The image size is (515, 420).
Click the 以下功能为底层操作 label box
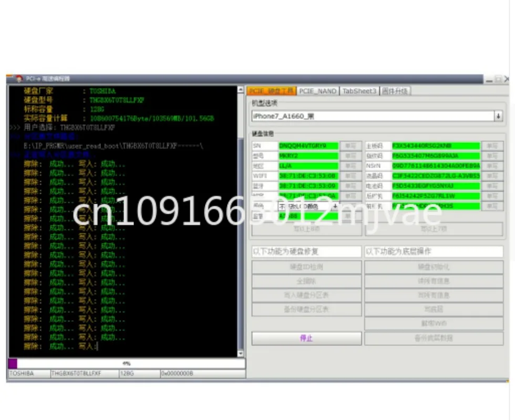point(434,251)
